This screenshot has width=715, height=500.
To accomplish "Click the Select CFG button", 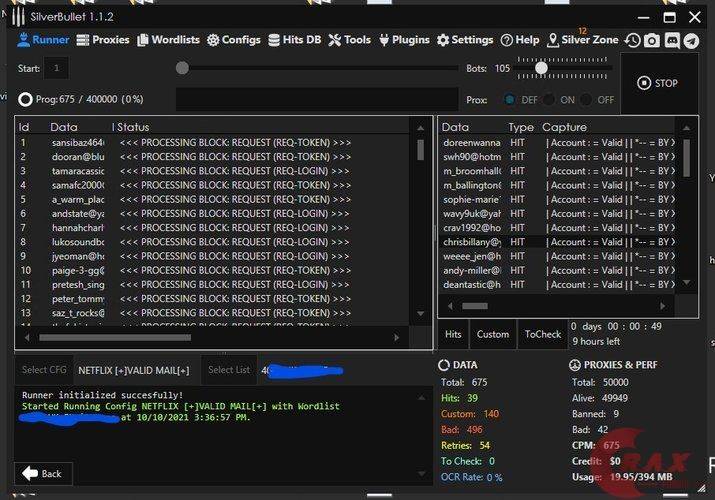I will click(x=43, y=370).
